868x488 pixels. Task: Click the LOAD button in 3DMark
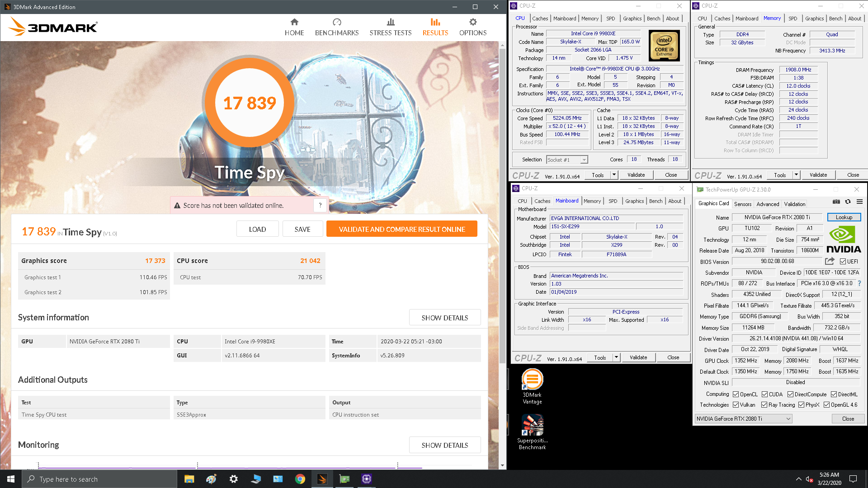coord(257,229)
